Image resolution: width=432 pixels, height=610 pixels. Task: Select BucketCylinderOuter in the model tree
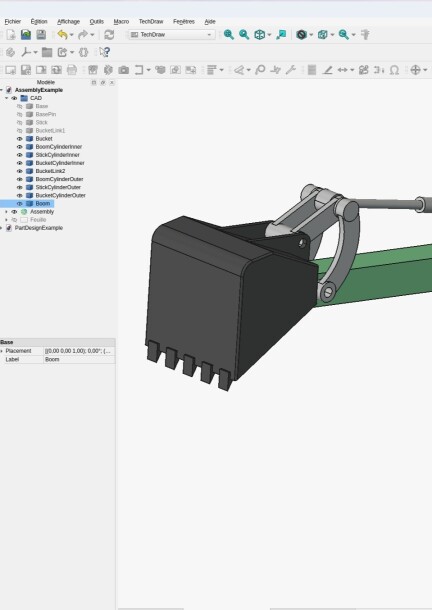click(60, 195)
